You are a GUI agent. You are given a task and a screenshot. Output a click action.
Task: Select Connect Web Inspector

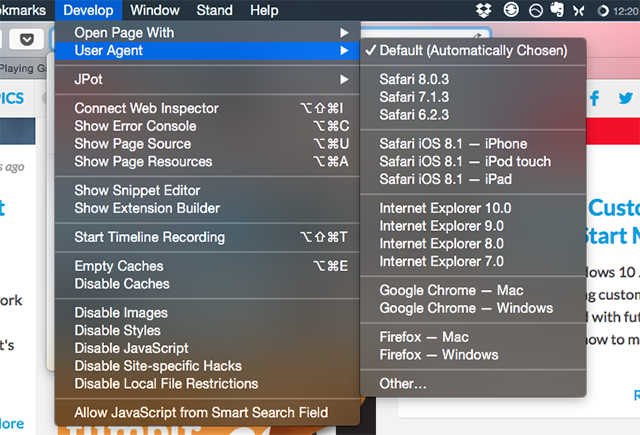207,108
